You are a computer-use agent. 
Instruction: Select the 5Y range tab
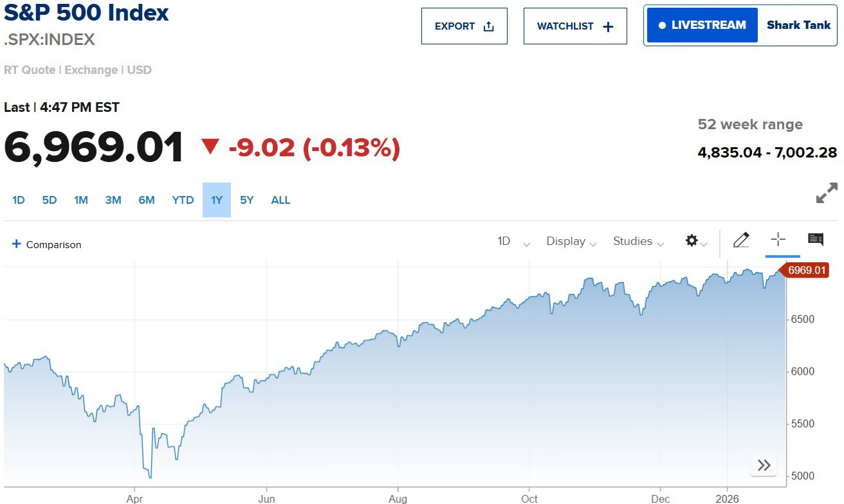pyautogui.click(x=247, y=200)
